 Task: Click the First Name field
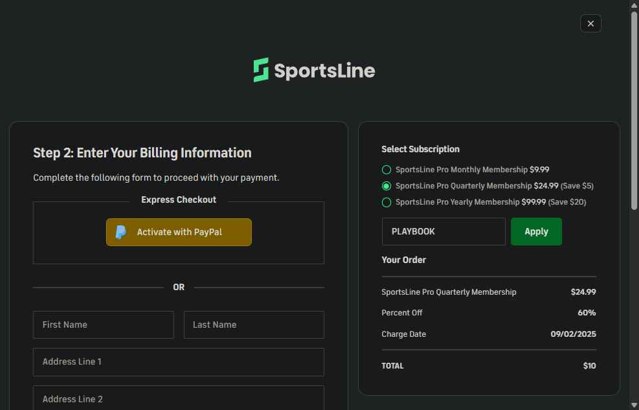[104, 325]
